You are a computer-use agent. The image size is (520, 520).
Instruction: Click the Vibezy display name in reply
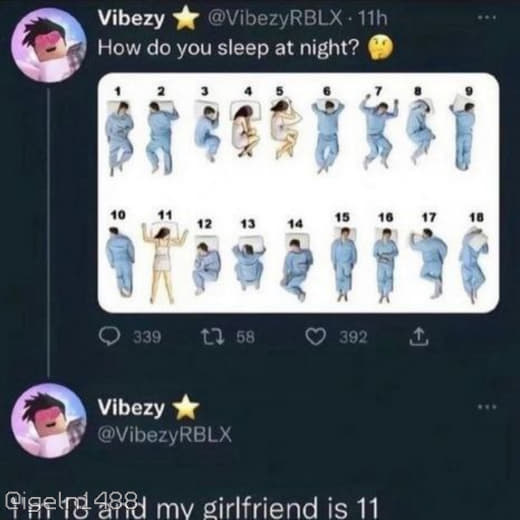pos(131,407)
